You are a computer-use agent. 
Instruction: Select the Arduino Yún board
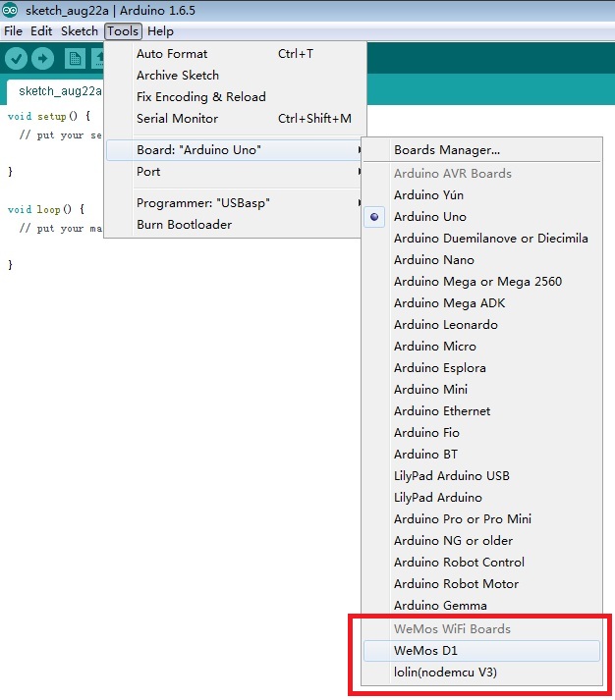coord(481,195)
